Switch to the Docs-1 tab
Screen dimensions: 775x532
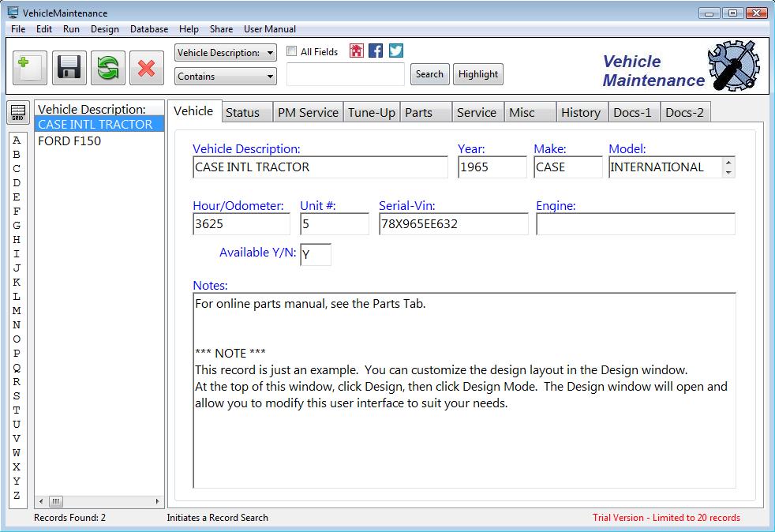[x=635, y=112]
